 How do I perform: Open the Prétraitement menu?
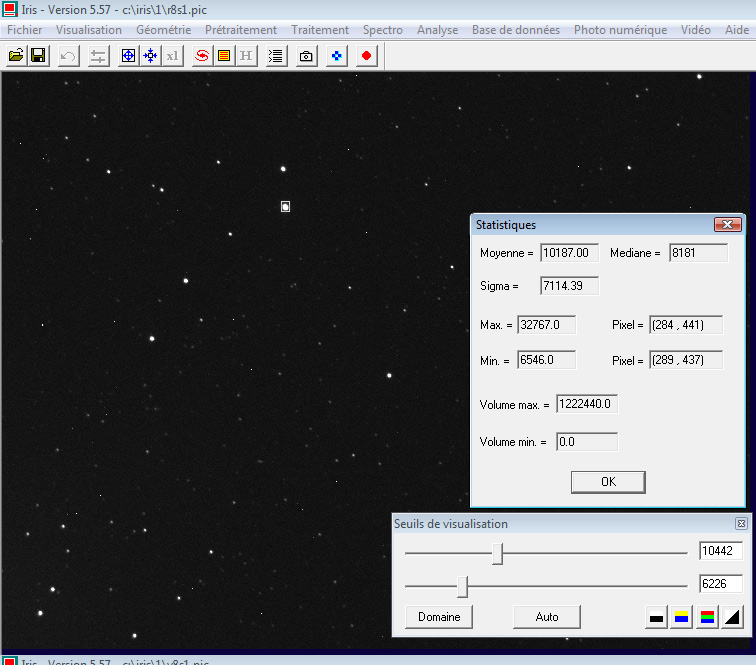[x=241, y=30]
